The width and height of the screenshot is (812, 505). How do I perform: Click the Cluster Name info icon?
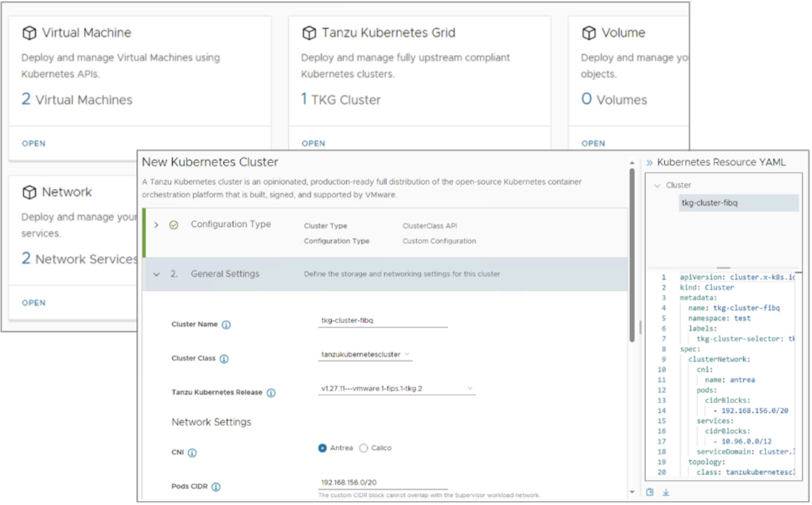pyautogui.click(x=227, y=324)
